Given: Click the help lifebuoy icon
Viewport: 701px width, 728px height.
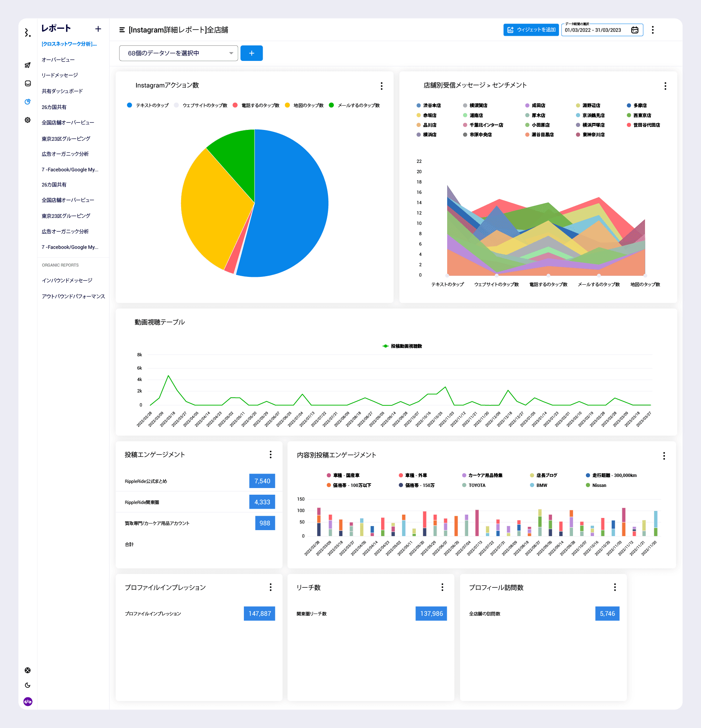Looking at the screenshot, I should point(27,670).
